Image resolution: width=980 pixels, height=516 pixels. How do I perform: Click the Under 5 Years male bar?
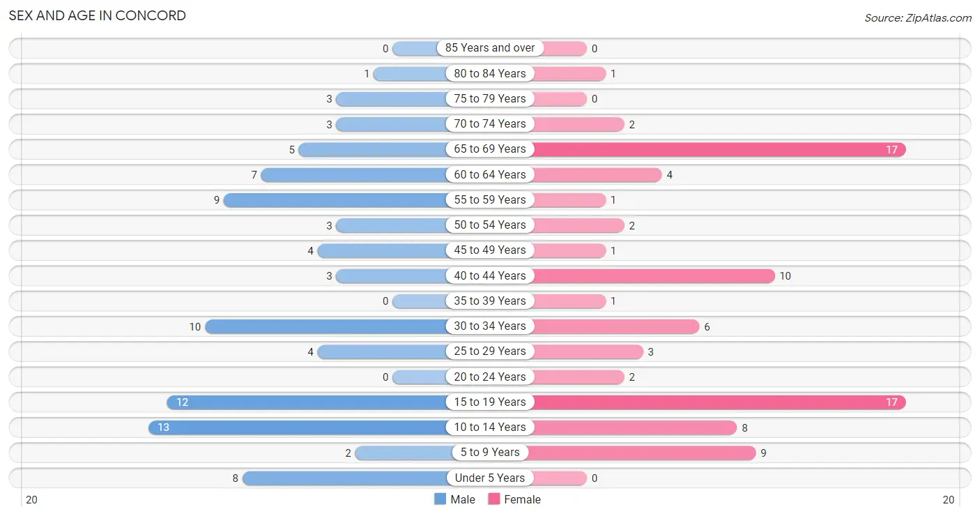pyautogui.click(x=345, y=478)
